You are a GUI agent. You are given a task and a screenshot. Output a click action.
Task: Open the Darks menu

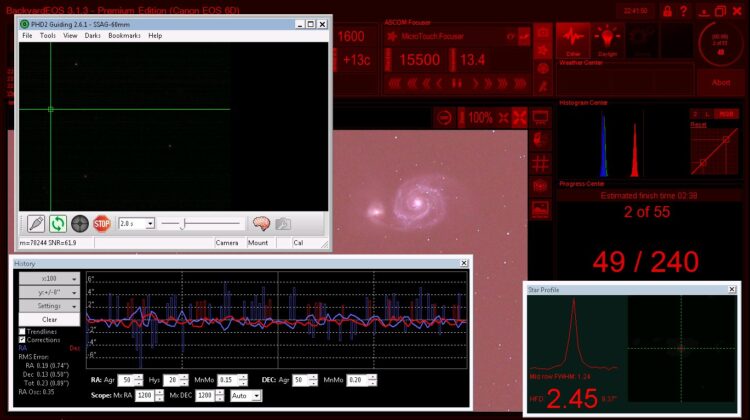pyautogui.click(x=92, y=35)
